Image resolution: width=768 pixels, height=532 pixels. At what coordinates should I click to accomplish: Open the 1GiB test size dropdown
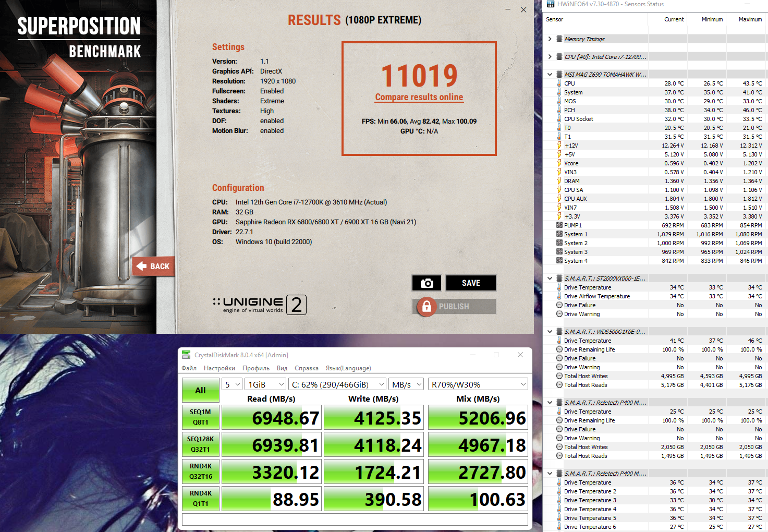coord(266,384)
